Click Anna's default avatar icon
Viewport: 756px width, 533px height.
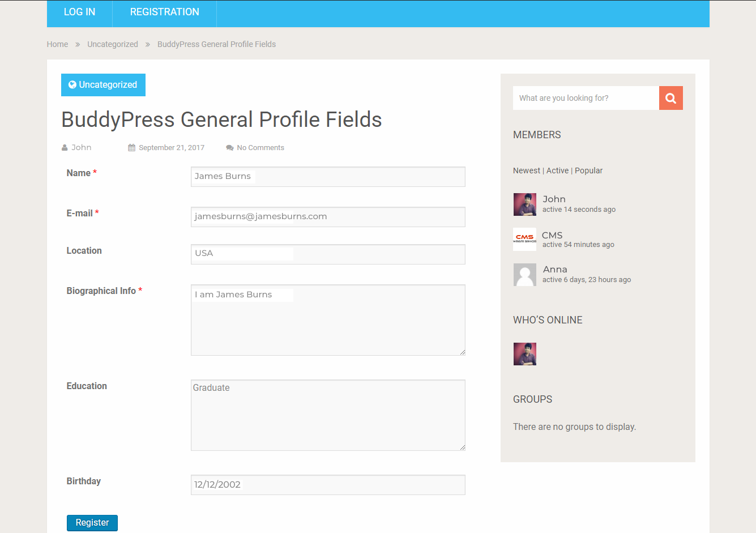(x=524, y=275)
